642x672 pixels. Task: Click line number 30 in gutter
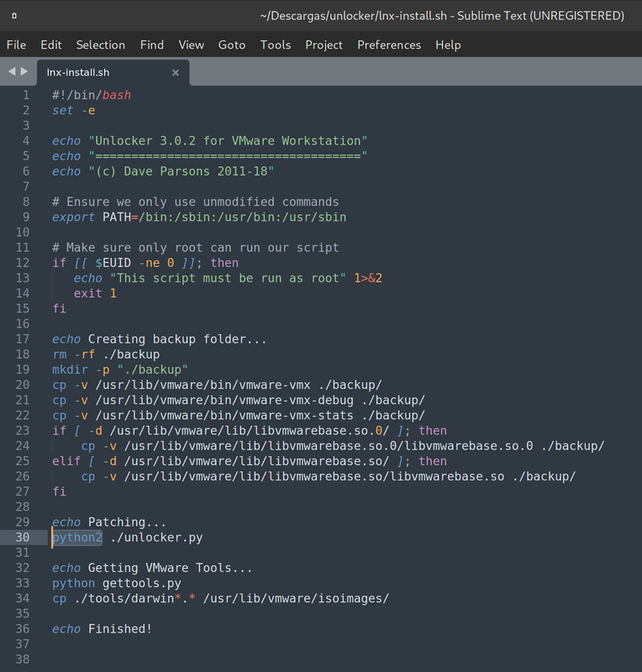[23, 537]
